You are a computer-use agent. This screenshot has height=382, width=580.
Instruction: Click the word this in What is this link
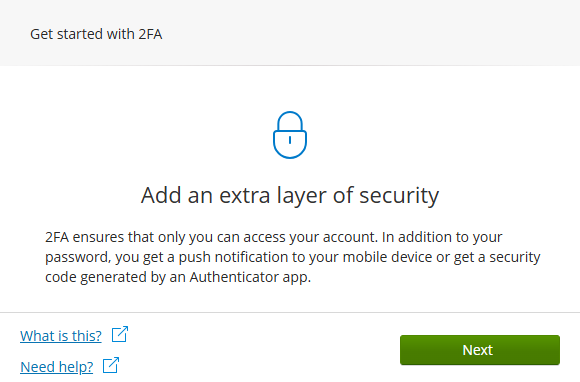click(87, 336)
